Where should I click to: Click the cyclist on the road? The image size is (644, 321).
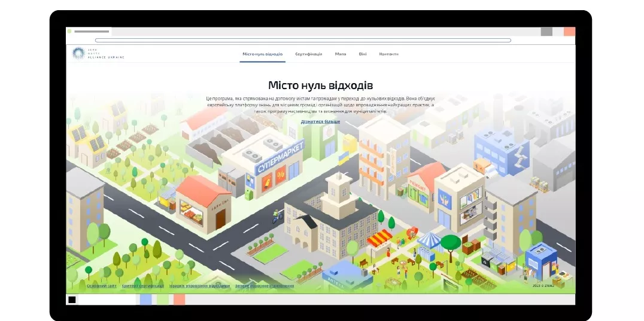(x=277, y=215)
